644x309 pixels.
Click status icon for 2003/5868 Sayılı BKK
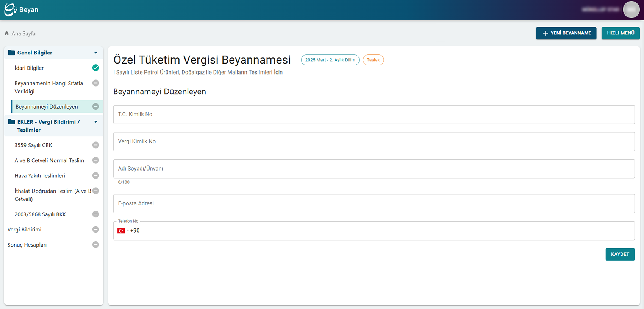click(x=96, y=214)
